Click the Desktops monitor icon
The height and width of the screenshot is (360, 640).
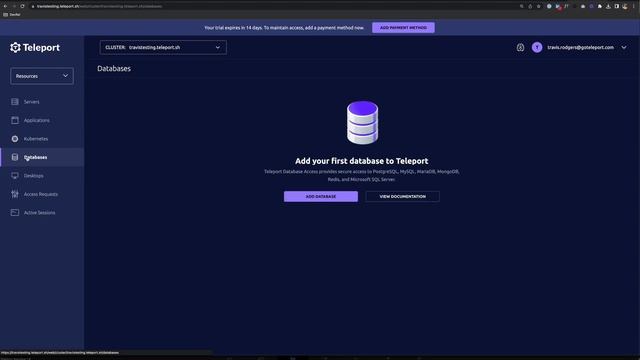click(x=15, y=176)
